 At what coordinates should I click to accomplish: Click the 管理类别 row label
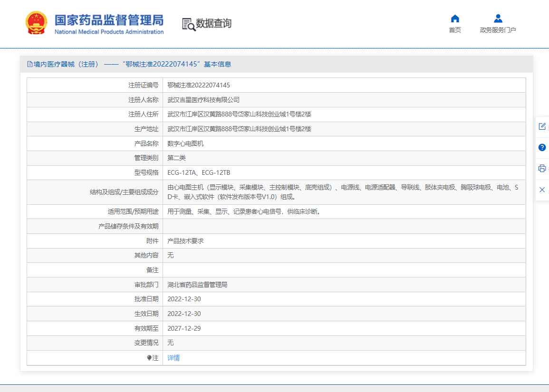[x=146, y=158]
